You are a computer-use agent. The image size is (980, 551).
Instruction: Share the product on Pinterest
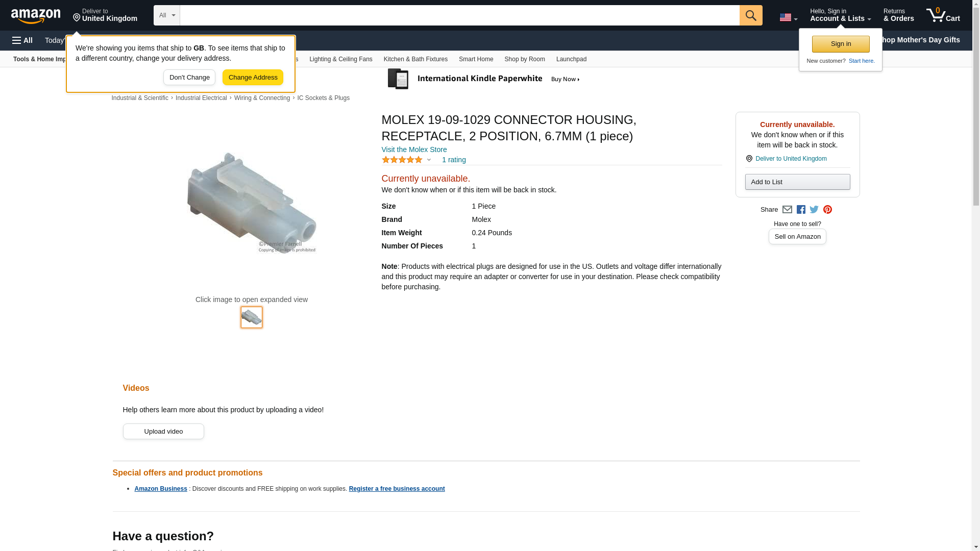click(x=827, y=210)
